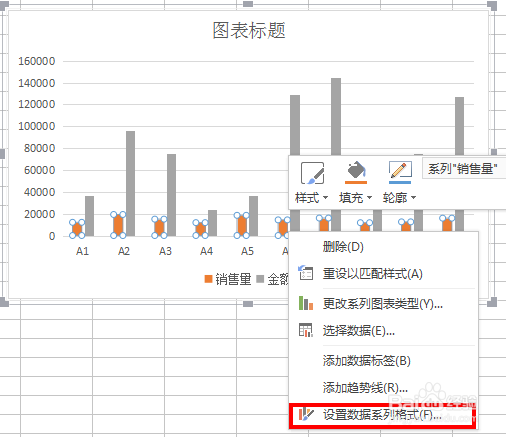
Task: Click the orange 销售量 legend swatch
Action: (x=208, y=279)
